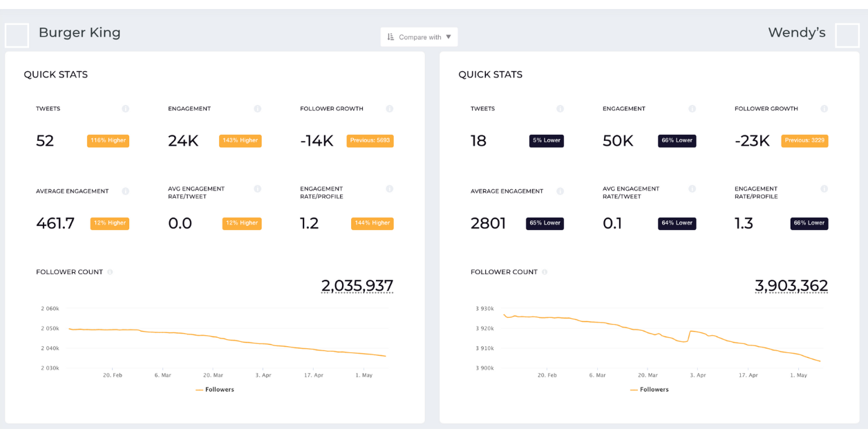Click info icon next to Wendy's Follower Count

click(545, 272)
